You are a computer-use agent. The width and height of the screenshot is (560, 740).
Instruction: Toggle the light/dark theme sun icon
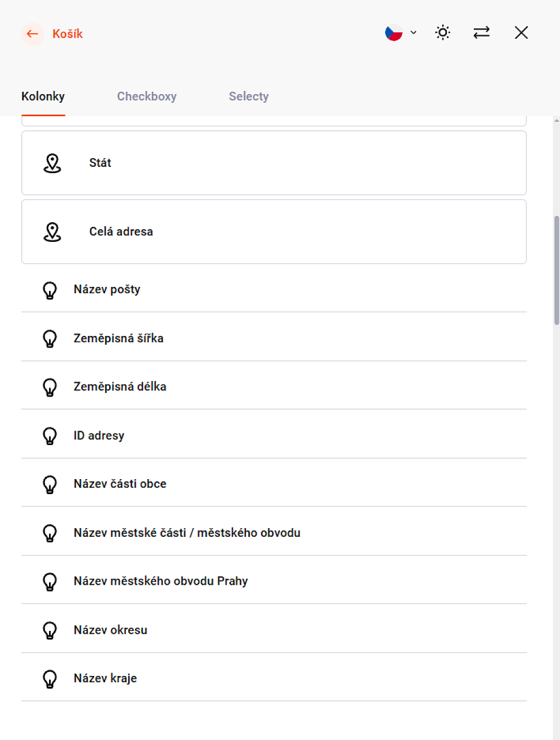[443, 33]
